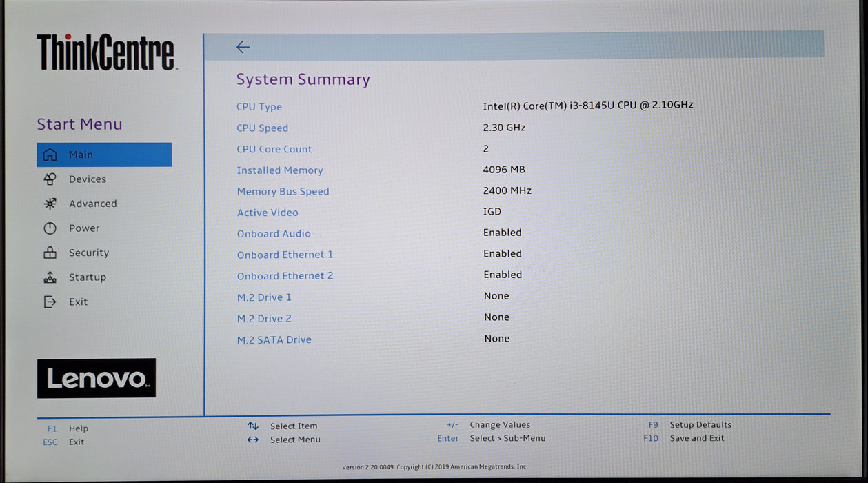Click the System Summary heading

coord(303,80)
